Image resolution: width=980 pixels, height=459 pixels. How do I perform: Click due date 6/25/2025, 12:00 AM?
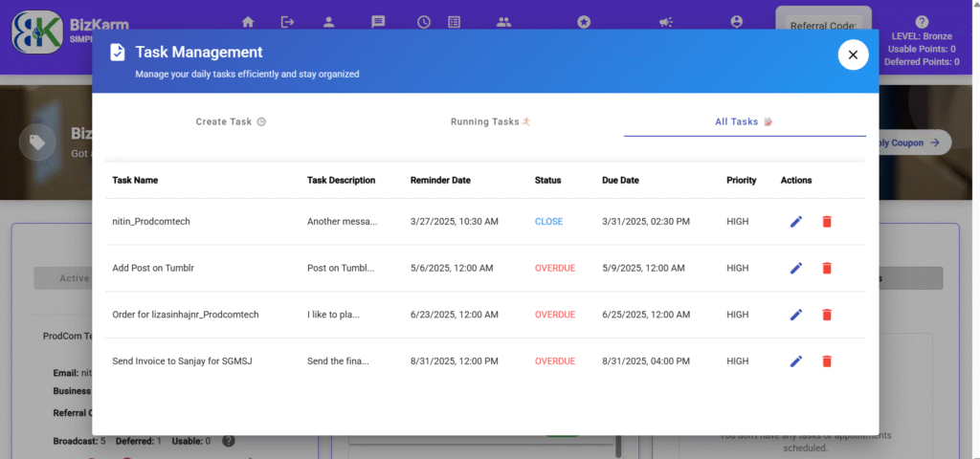tap(646, 315)
